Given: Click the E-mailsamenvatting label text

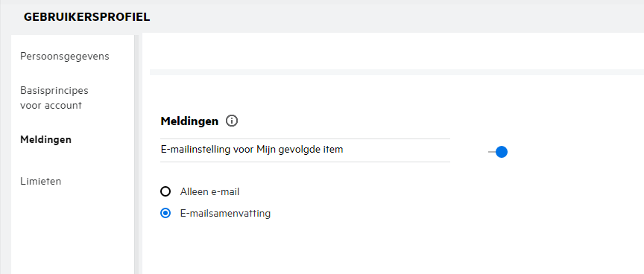Looking at the screenshot, I should pos(225,213).
